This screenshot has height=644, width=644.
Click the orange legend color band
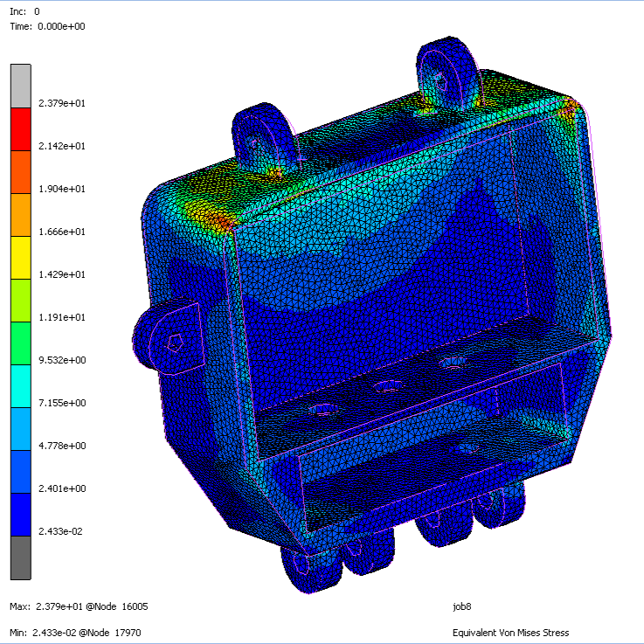tap(20, 213)
